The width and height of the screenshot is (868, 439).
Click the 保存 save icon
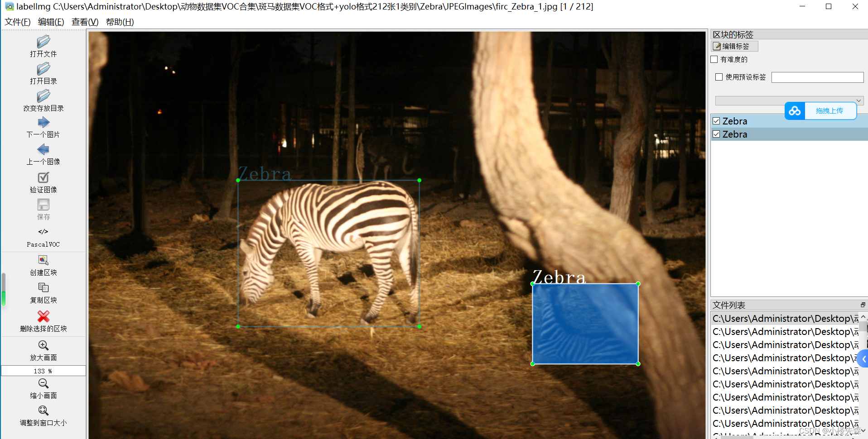pyautogui.click(x=43, y=205)
